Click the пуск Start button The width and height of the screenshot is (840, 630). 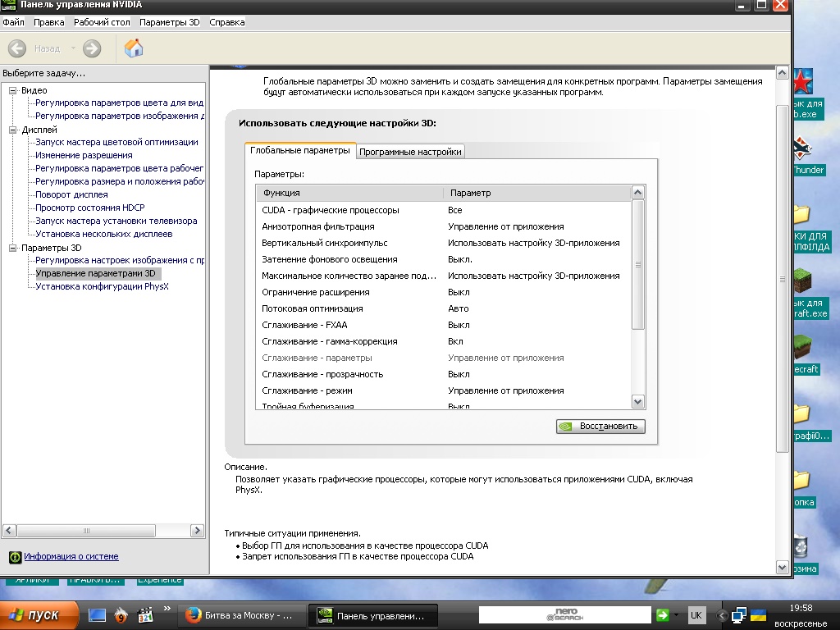[x=39, y=615]
